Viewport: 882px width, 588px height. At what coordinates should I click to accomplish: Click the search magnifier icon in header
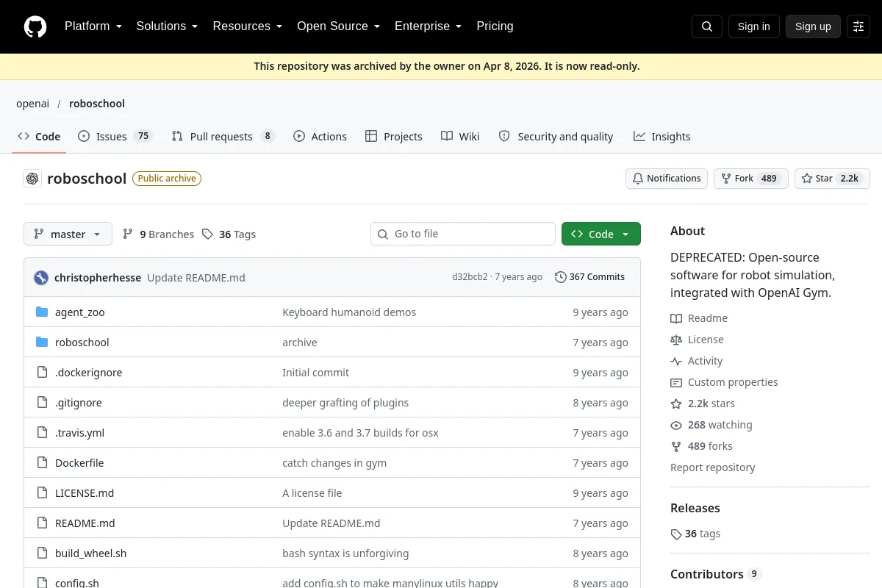pyautogui.click(x=707, y=26)
